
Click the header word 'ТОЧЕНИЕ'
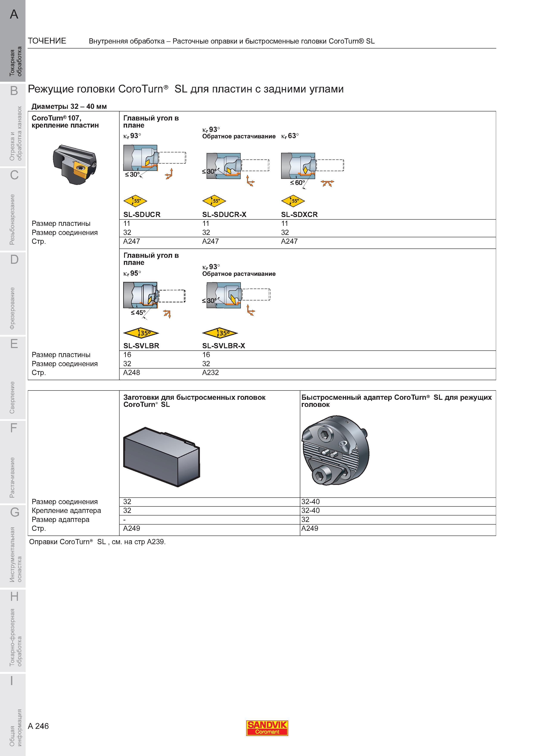(x=47, y=41)
